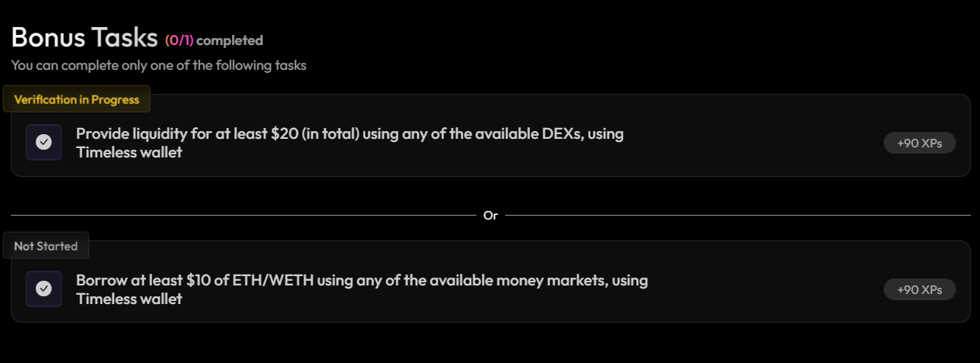Click the +90 XPs badge on liquidity task

(x=919, y=143)
